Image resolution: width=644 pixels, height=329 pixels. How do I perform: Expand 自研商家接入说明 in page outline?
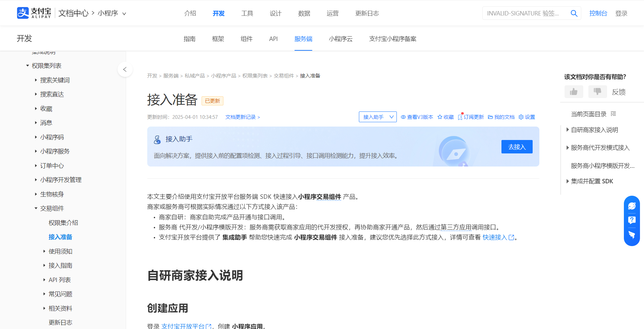pos(568,130)
